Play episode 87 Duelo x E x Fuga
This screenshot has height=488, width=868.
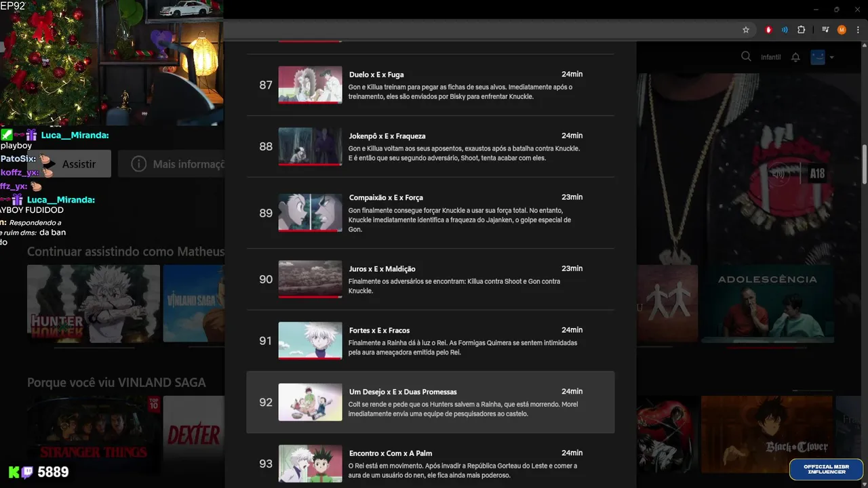310,85
